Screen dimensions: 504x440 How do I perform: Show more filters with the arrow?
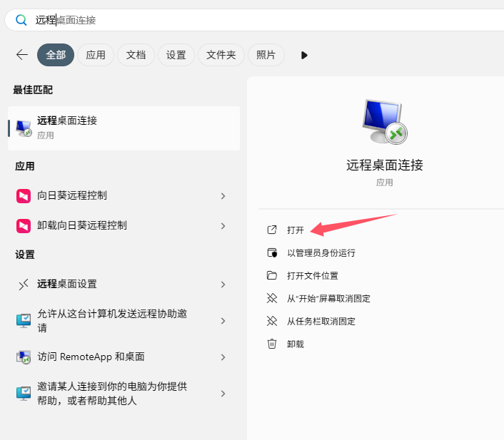click(304, 55)
